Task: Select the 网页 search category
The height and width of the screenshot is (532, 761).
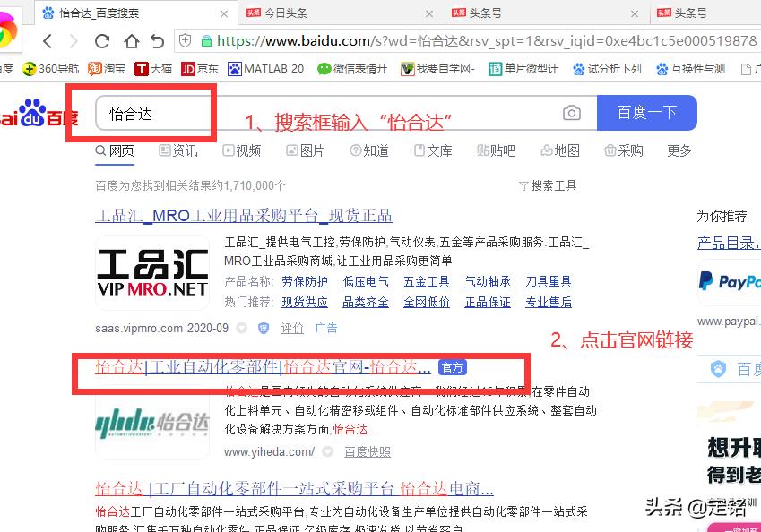Action: [x=115, y=150]
